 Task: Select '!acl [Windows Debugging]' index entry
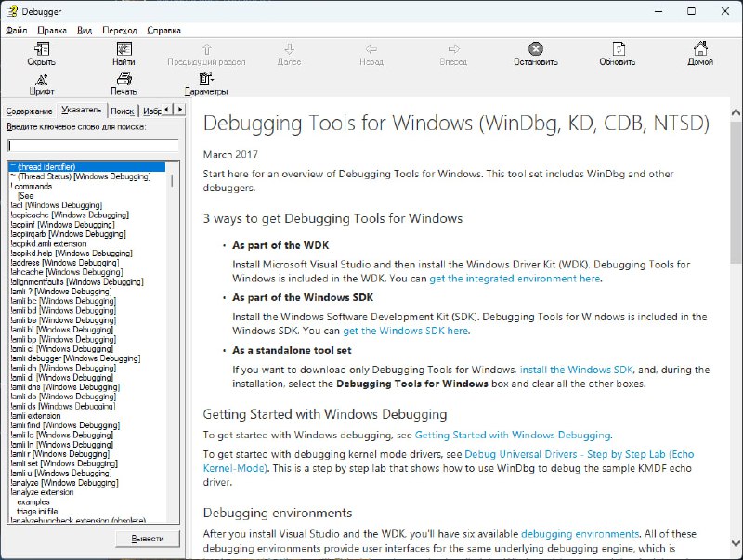pyautogui.click(x=56, y=205)
